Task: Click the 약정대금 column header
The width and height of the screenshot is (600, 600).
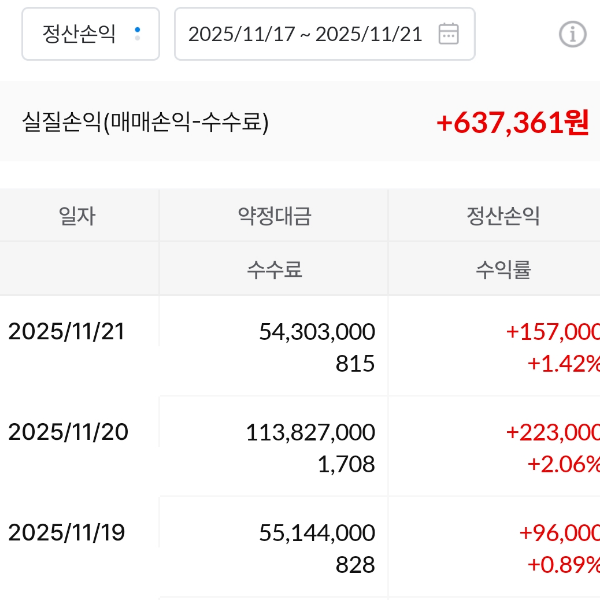Action: coord(274,215)
